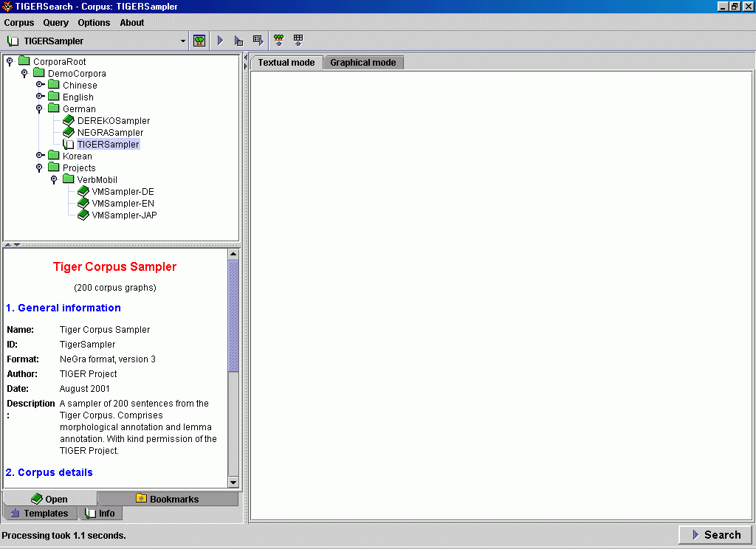The width and height of the screenshot is (756, 549).
Task: Click the info panel vertical scrollbar thumb
Action: click(233, 317)
